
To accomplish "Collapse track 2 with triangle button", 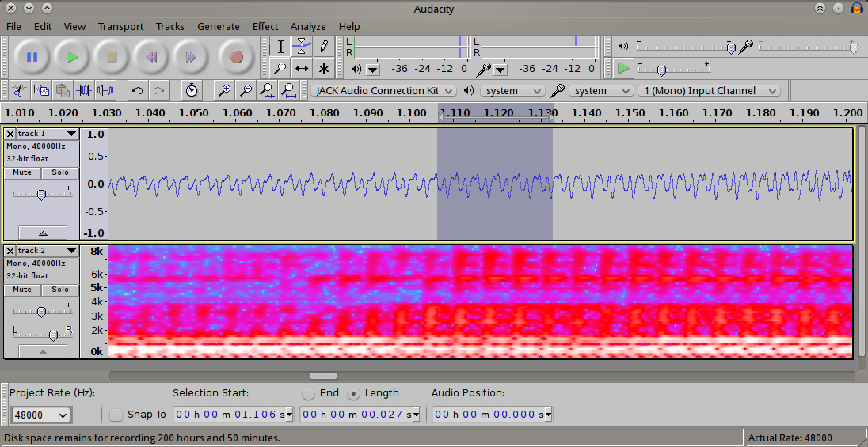I will pos(43,352).
